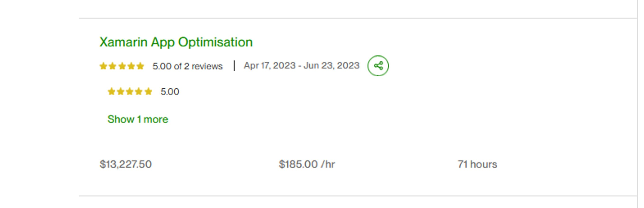Click first star of overall rating row
The height and width of the screenshot is (208, 644).
(x=103, y=66)
